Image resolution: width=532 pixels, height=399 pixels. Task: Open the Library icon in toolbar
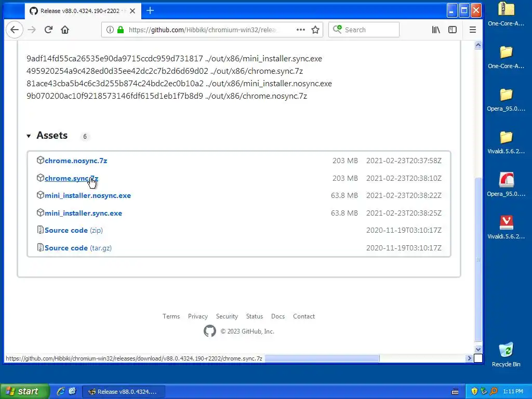[x=436, y=30]
